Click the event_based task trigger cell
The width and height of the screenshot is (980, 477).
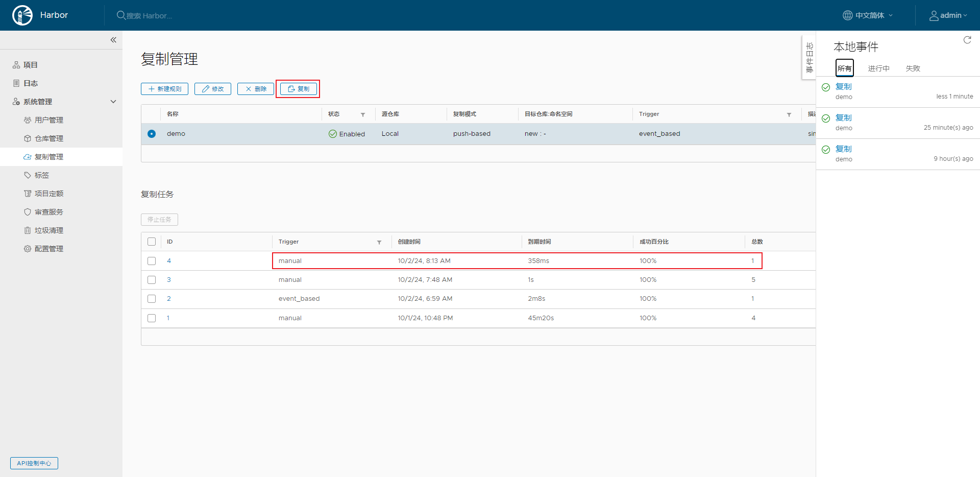click(x=299, y=299)
